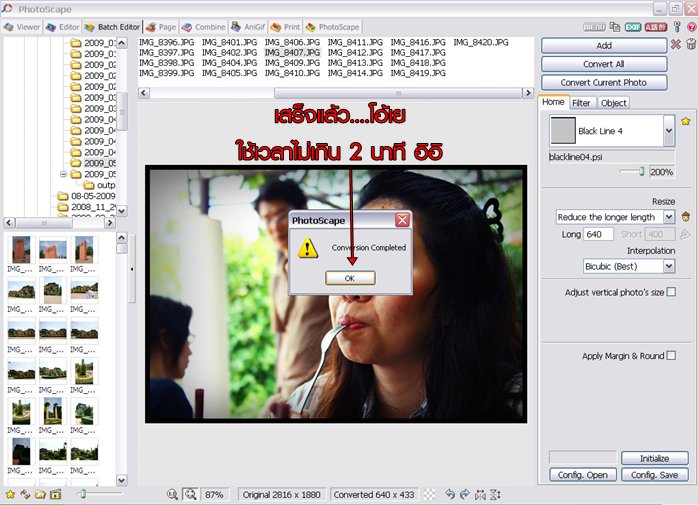Viewport: 698px width, 505px height.
Task: Open the Combine tab
Action: pyautogui.click(x=203, y=27)
